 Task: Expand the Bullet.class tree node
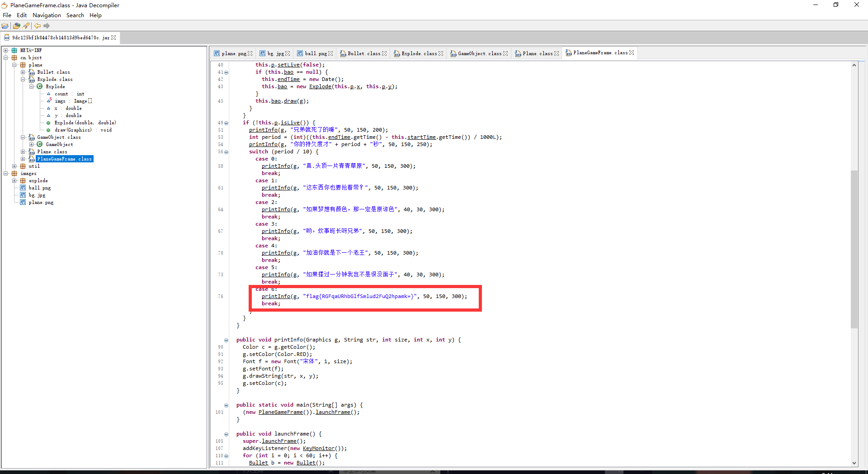click(23, 72)
